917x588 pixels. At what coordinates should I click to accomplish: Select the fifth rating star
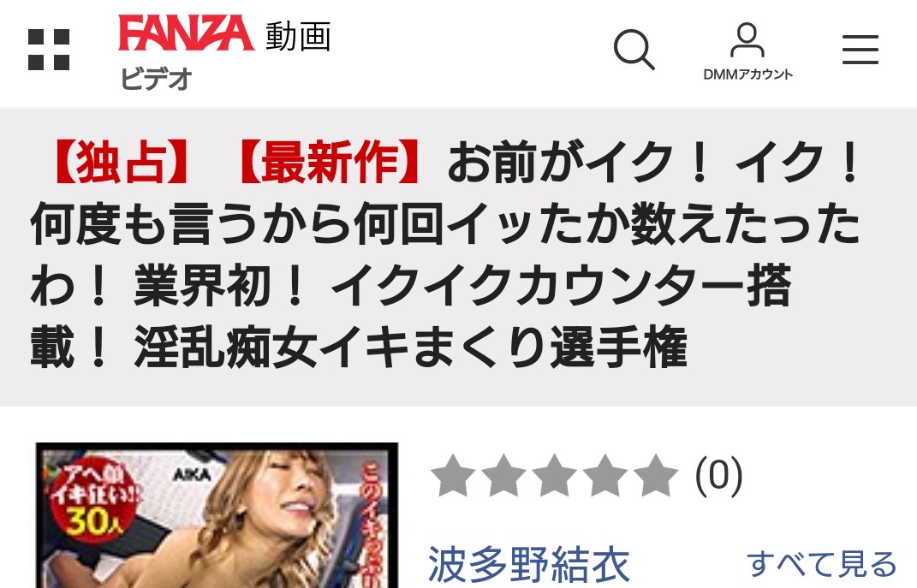(656, 476)
